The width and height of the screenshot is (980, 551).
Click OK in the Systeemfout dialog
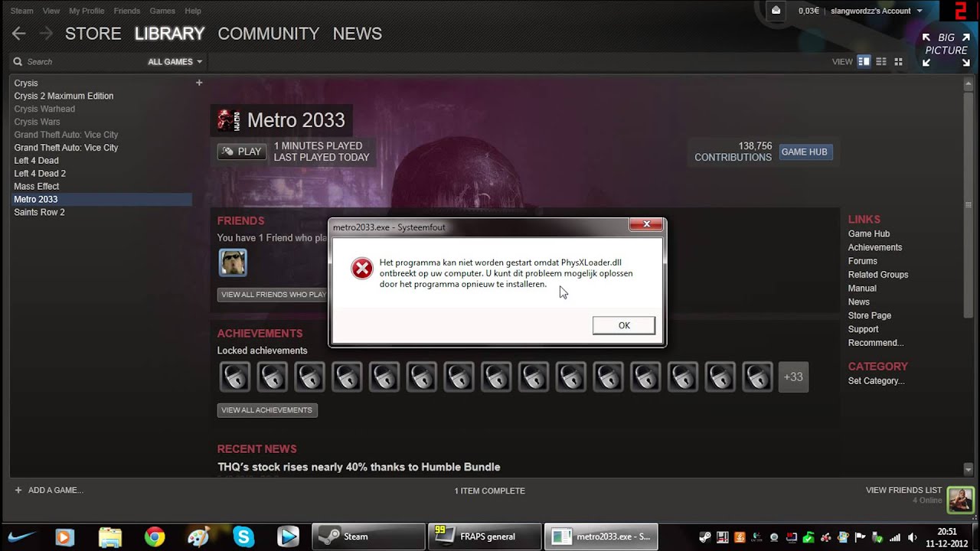tap(624, 325)
